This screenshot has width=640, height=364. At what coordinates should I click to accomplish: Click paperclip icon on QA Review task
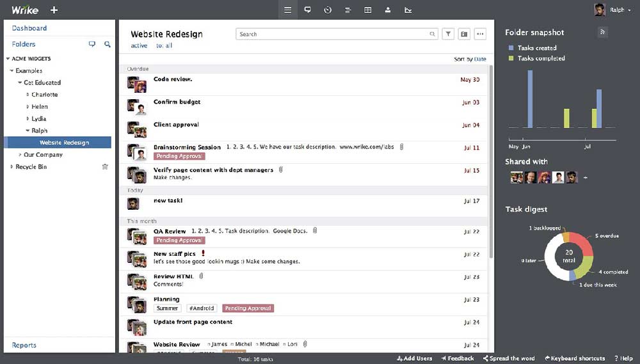click(315, 230)
